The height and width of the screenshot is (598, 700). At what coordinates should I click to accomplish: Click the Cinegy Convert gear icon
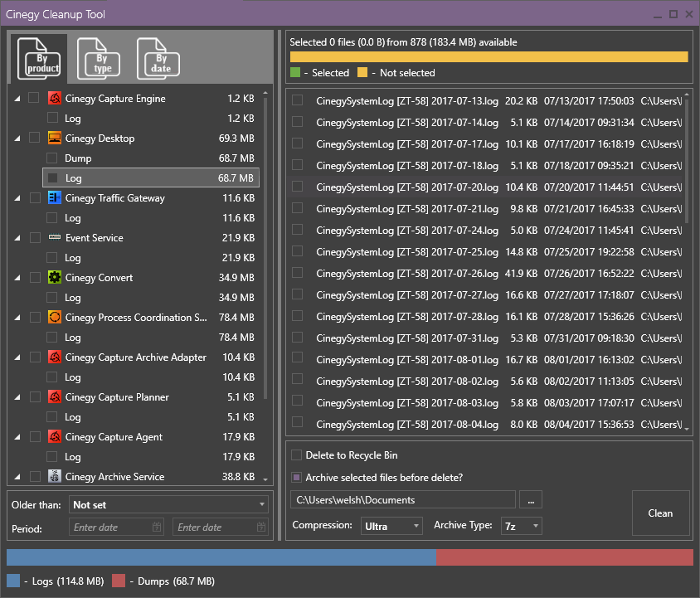point(55,277)
